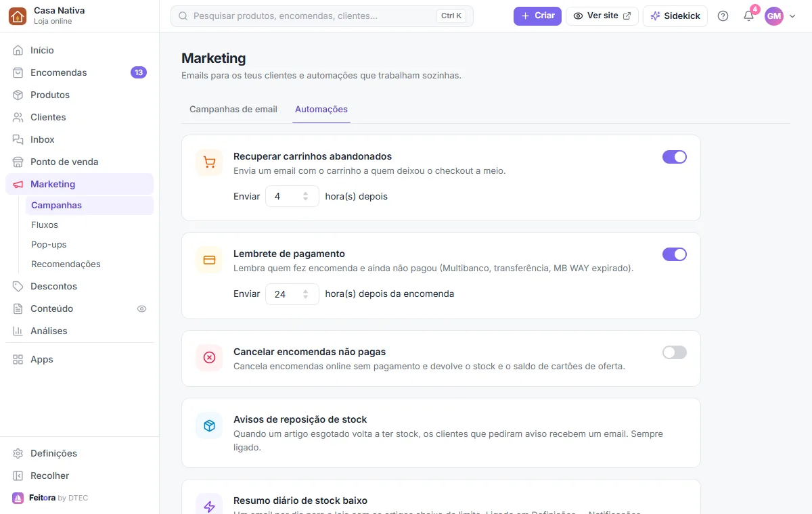Click the shopping cart icon of abandoned carts
This screenshot has width=812, height=514.
click(209, 162)
